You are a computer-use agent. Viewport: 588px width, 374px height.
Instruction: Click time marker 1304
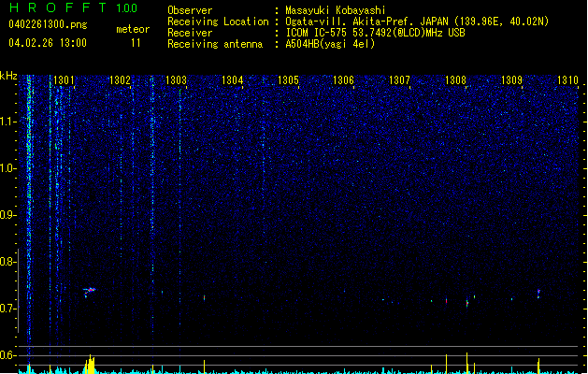point(232,80)
